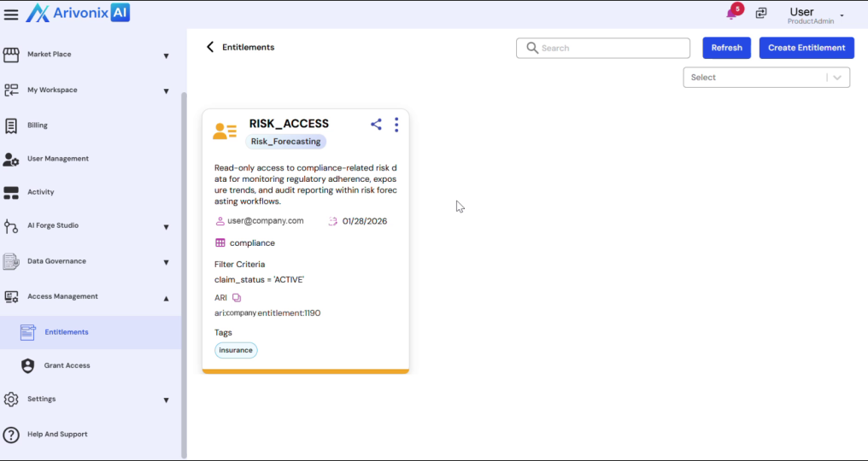The image size is (868, 461).
Task: Click the Refresh button
Action: tap(726, 48)
